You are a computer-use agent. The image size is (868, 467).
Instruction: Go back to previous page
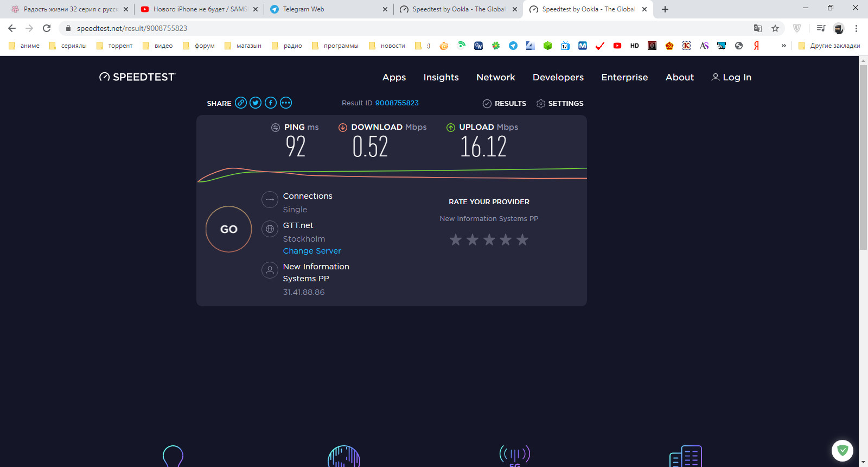pos(12,28)
